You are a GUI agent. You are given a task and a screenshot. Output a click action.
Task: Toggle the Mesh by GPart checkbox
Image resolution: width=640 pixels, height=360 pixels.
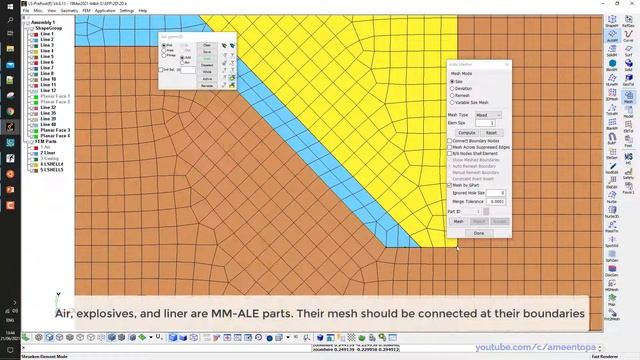point(450,185)
